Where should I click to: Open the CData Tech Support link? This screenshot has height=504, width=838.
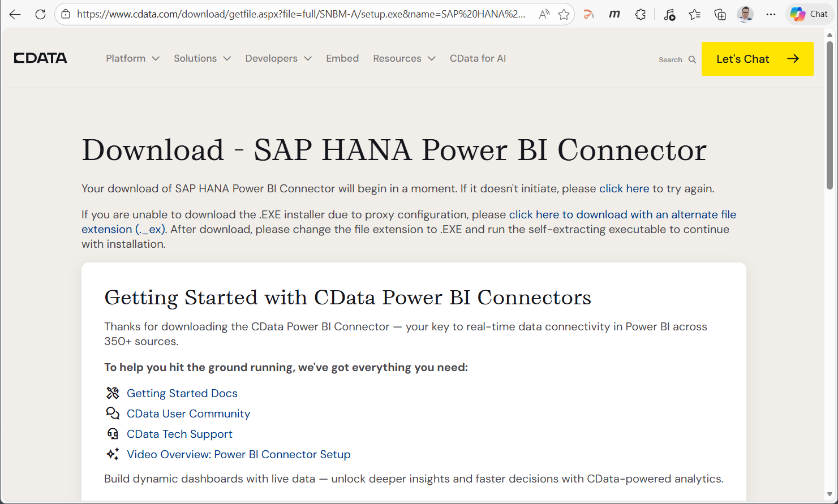[x=179, y=434]
